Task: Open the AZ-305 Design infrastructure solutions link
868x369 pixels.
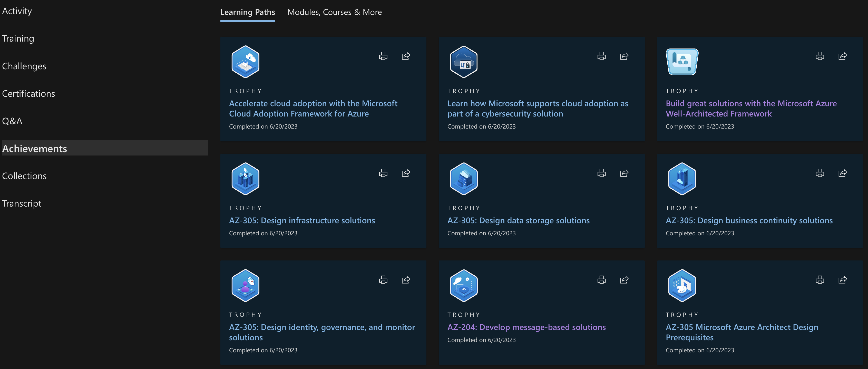Action: point(302,220)
